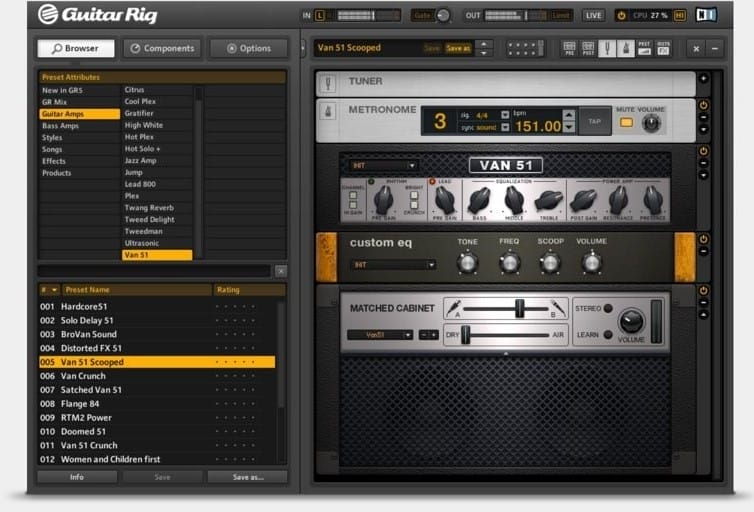The image size is (754, 512).
Task: Select Effects preset attribute
Action: click(x=80, y=161)
